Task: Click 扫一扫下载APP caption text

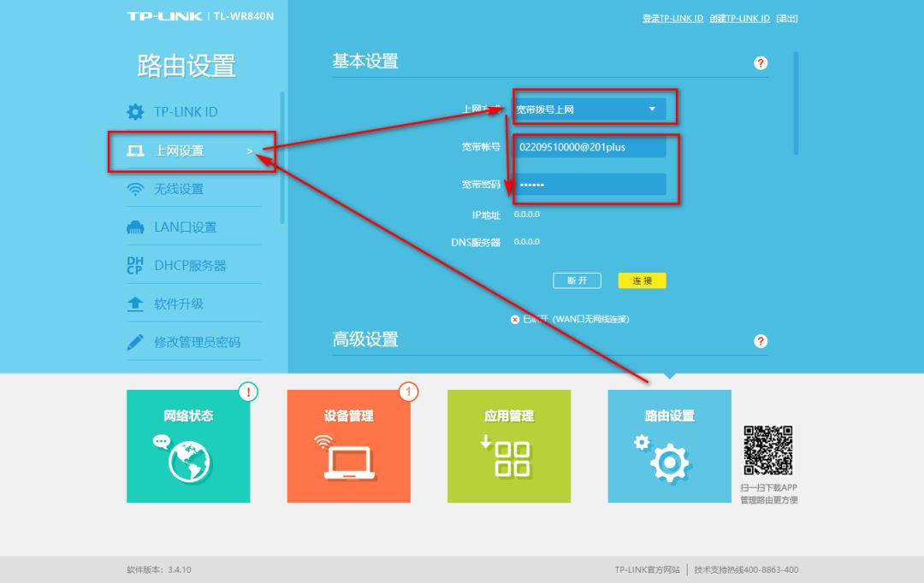Action: coord(768,487)
